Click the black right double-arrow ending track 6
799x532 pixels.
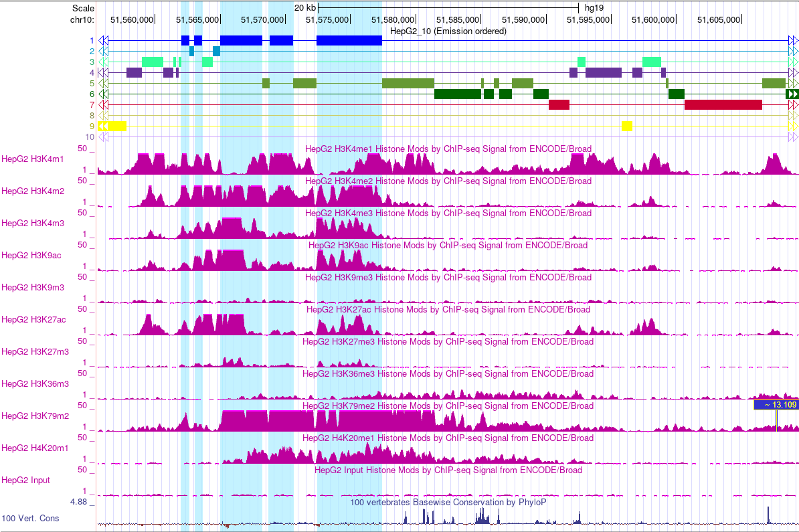pos(792,94)
